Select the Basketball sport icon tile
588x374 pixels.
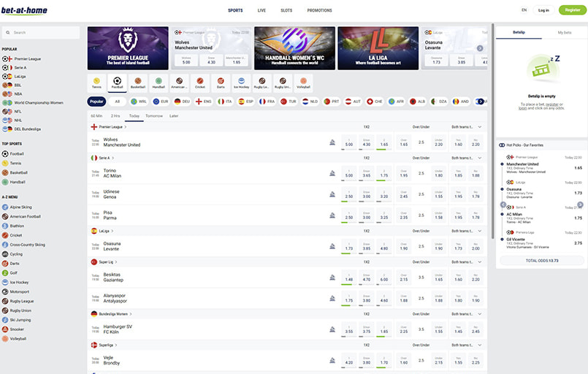pyautogui.click(x=138, y=83)
